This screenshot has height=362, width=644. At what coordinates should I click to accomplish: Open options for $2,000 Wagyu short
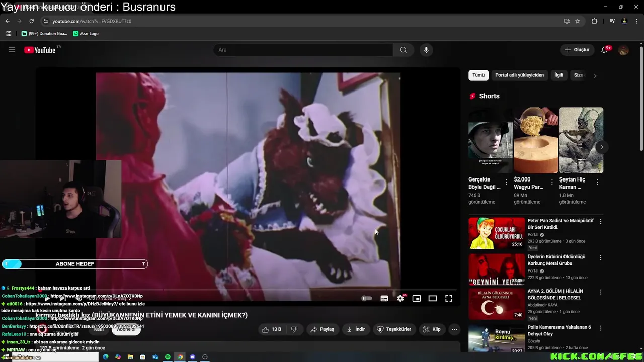[552, 183]
